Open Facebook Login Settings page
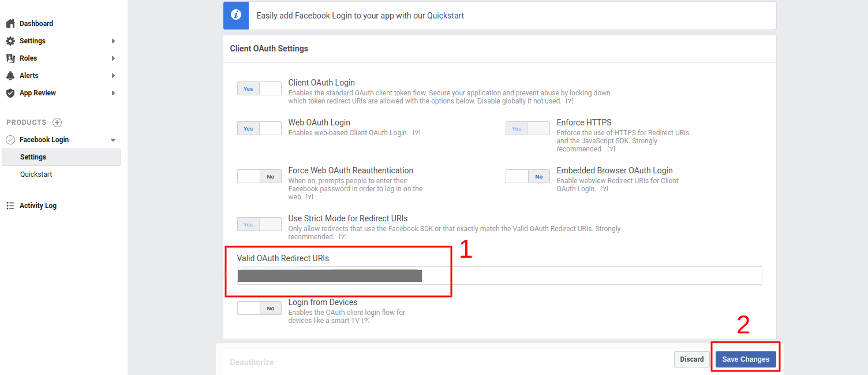The image size is (868, 375). (61, 157)
